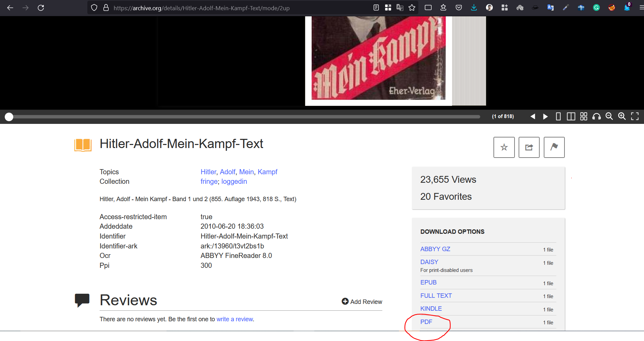Open the black hat extension icon
The height and width of the screenshot is (341, 644).
point(535,8)
